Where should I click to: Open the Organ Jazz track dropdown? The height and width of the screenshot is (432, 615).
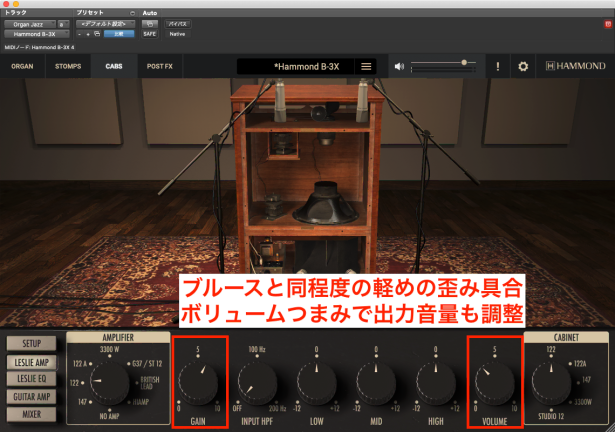coord(28,22)
